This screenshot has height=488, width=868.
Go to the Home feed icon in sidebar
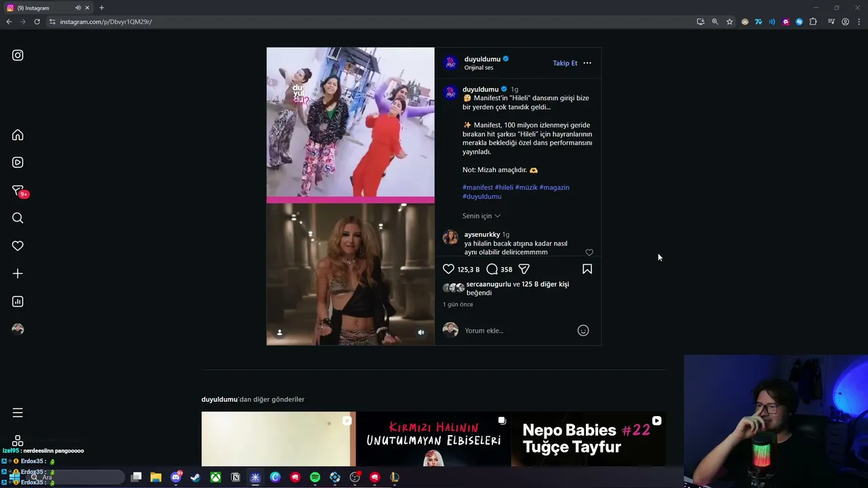18,135
